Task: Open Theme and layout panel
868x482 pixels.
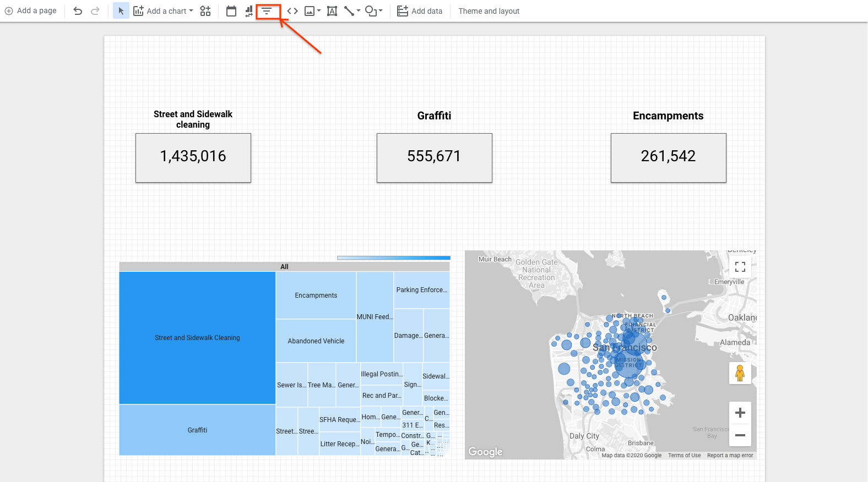Action: 489,11
